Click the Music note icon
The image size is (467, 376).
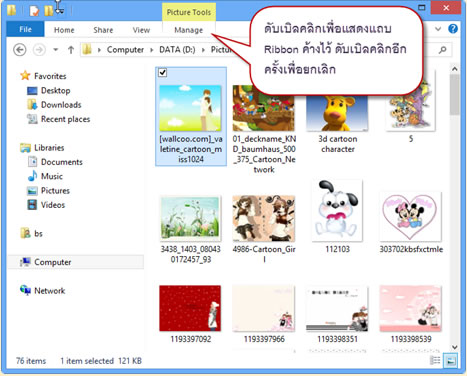[32, 176]
